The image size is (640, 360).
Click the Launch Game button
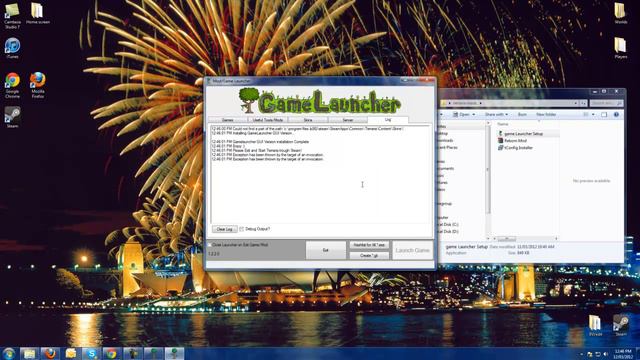412,250
